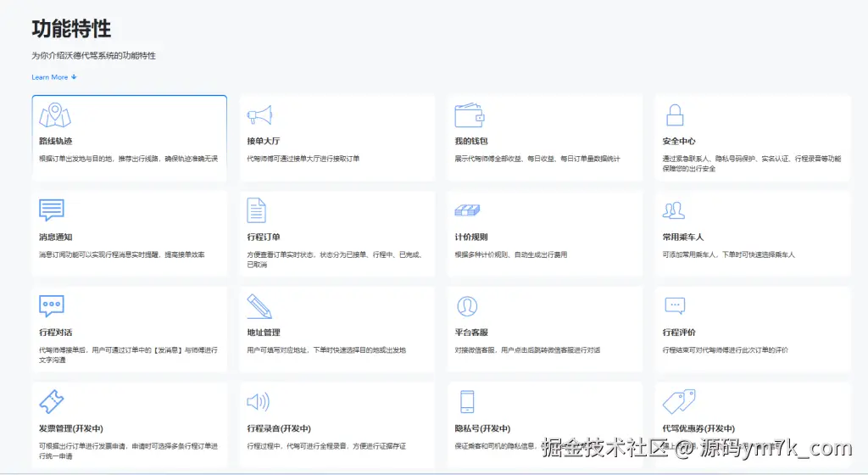Click the 平台客服 description text
Image resolution: width=868 pixels, height=475 pixels.
click(x=527, y=349)
